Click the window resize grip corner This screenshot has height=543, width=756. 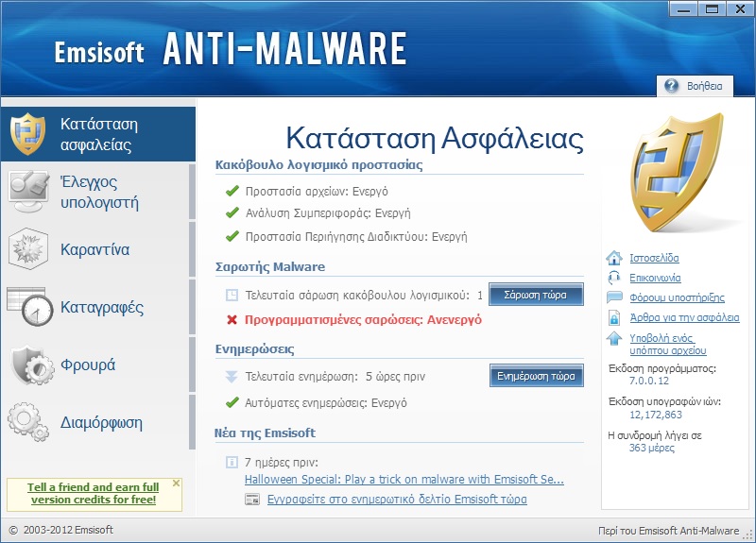click(748, 535)
